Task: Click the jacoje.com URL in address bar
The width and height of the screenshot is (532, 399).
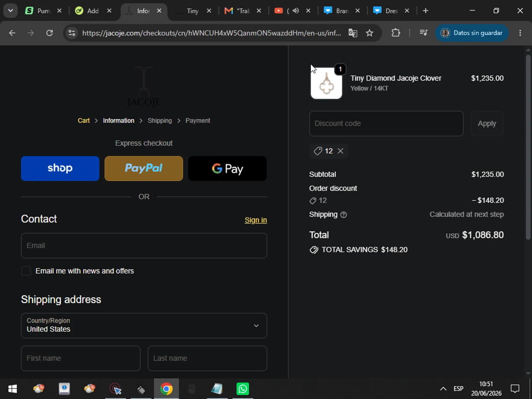Action: click(x=211, y=33)
